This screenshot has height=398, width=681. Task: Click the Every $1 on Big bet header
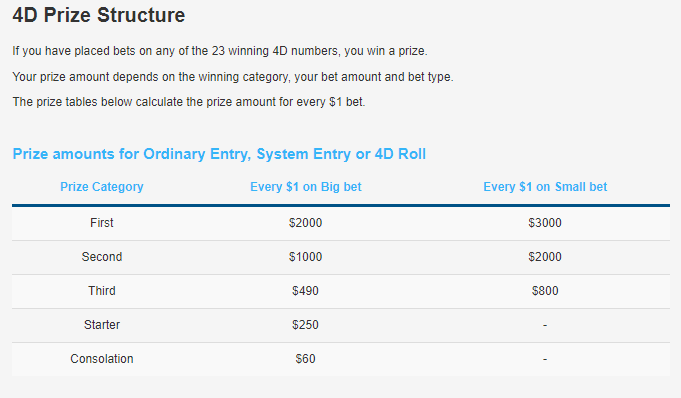(306, 187)
